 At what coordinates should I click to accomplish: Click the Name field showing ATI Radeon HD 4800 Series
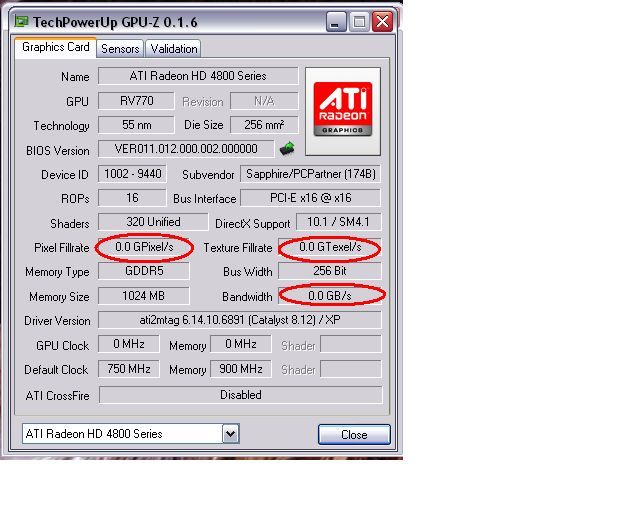198,76
